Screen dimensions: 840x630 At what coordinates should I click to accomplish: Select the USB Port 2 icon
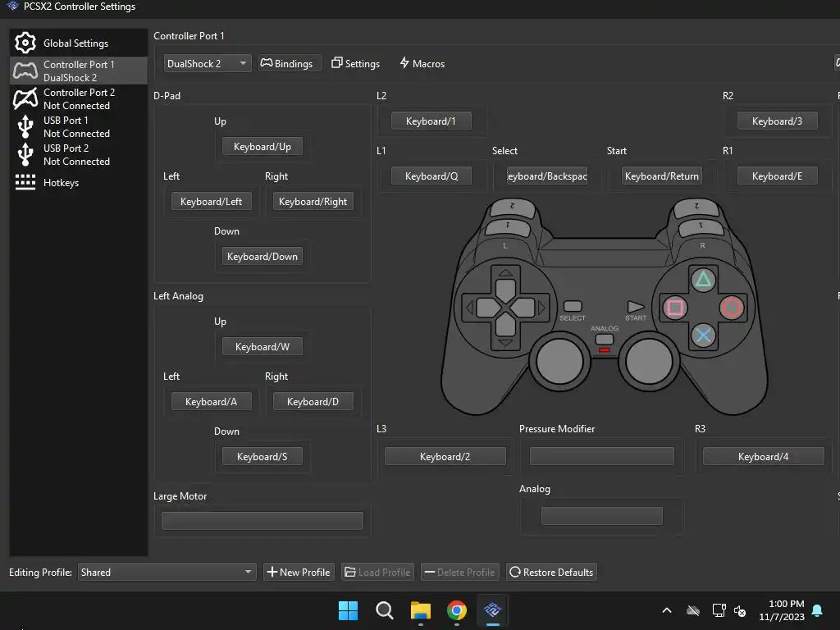pyautogui.click(x=25, y=154)
